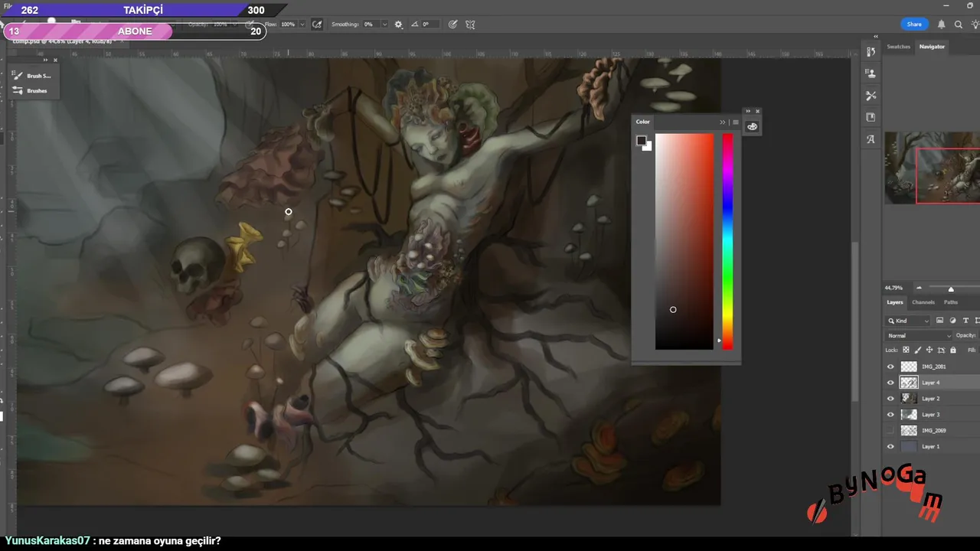Image resolution: width=980 pixels, height=551 pixels.
Task: Click the Color panel palette icon
Action: pos(752,126)
